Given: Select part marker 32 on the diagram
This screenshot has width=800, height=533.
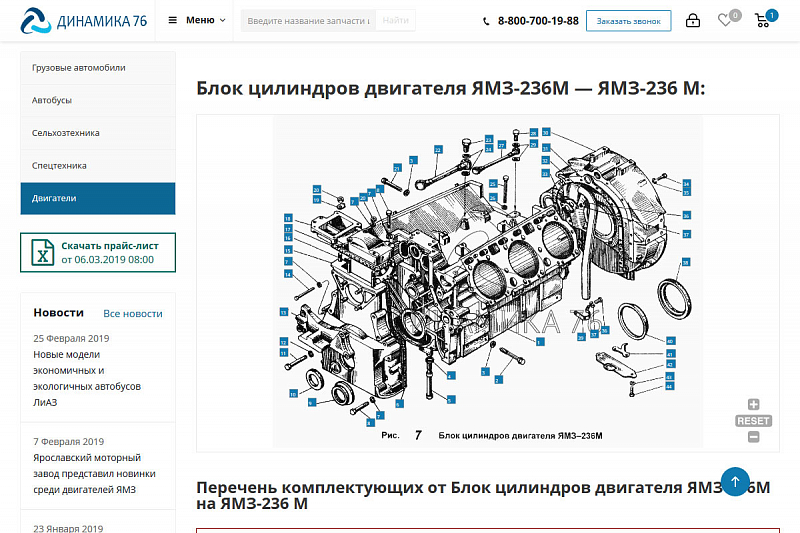Looking at the screenshot, I should [545, 160].
